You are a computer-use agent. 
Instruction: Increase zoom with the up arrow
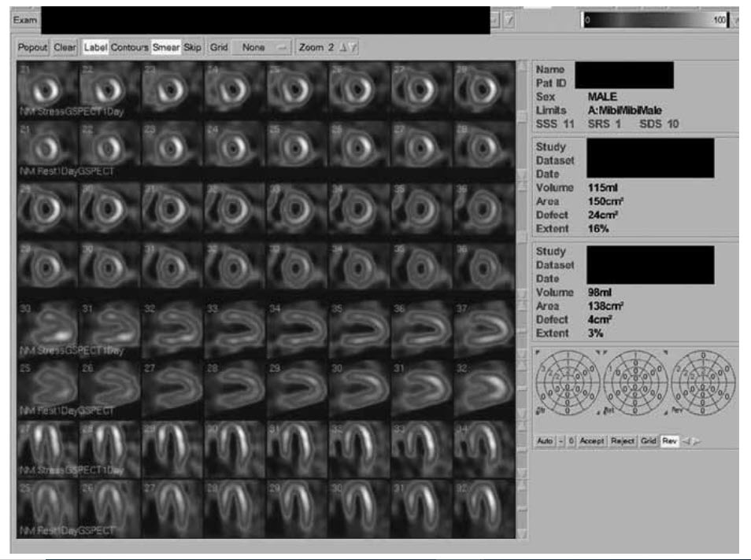[x=342, y=47]
